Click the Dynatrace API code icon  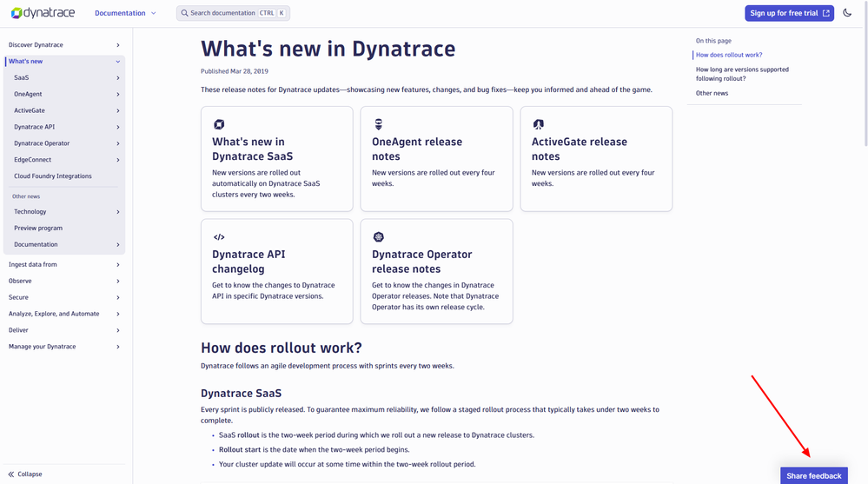click(x=219, y=237)
